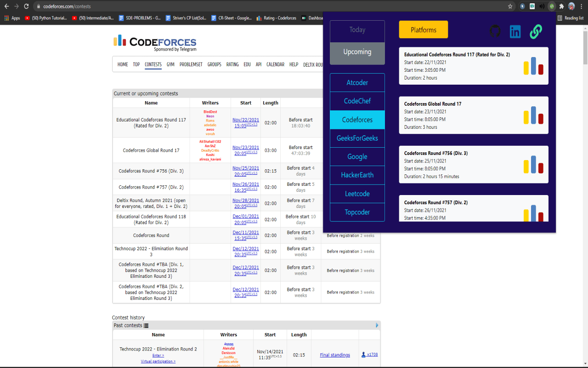Click the yellow Platforms button
The height and width of the screenshot is (368, 588).
pyautogui.click(x=424, y=29)
